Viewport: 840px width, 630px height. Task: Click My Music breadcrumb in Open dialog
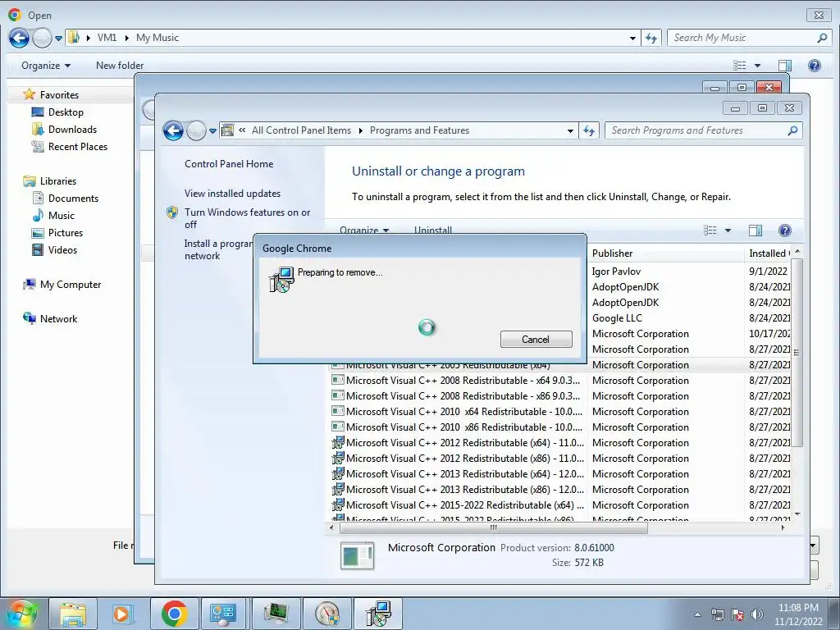(157, 38)
